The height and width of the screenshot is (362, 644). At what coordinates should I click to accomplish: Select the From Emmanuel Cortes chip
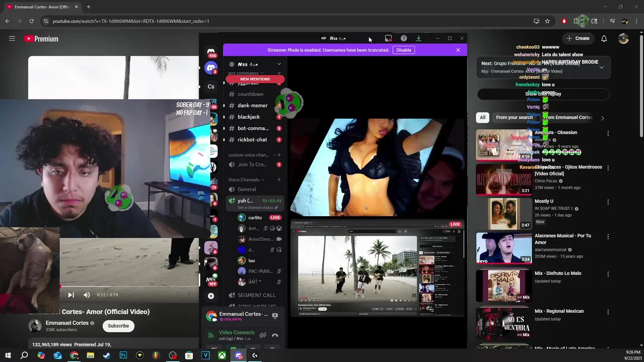click(567, 118)
